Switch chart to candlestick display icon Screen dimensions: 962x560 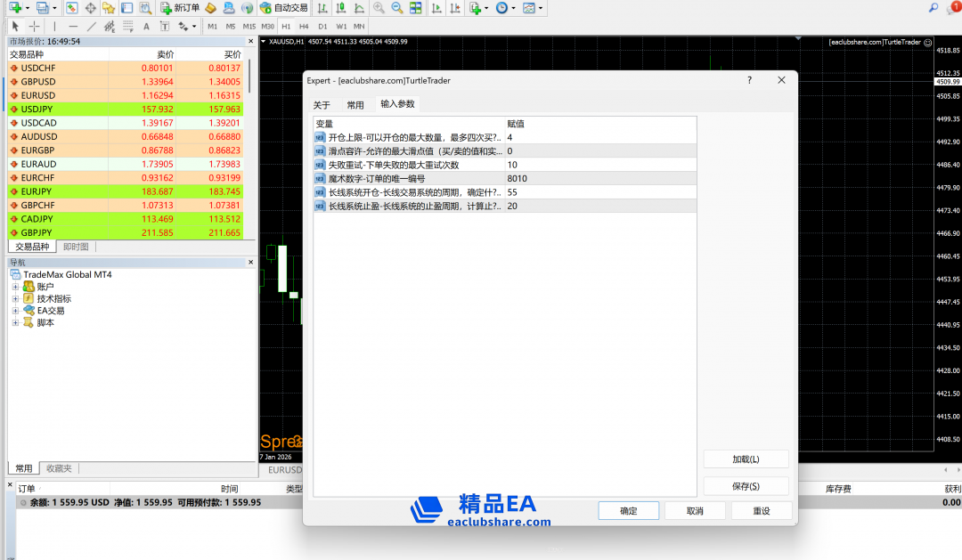click(338, 8)
